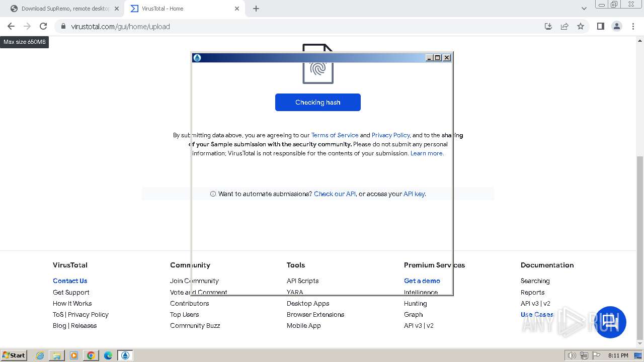Minimize the SupRemo overlay window
This screenshot has width=644, height=362.
point(429,57)
